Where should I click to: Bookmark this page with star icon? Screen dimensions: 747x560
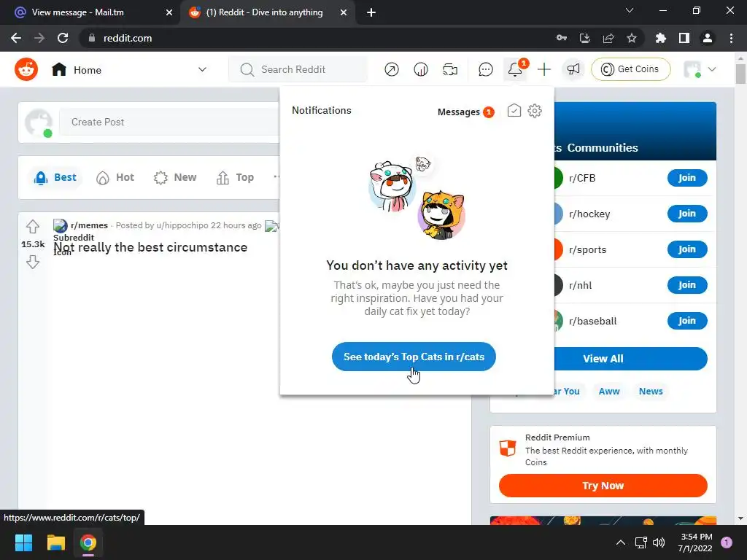[632, 38]
